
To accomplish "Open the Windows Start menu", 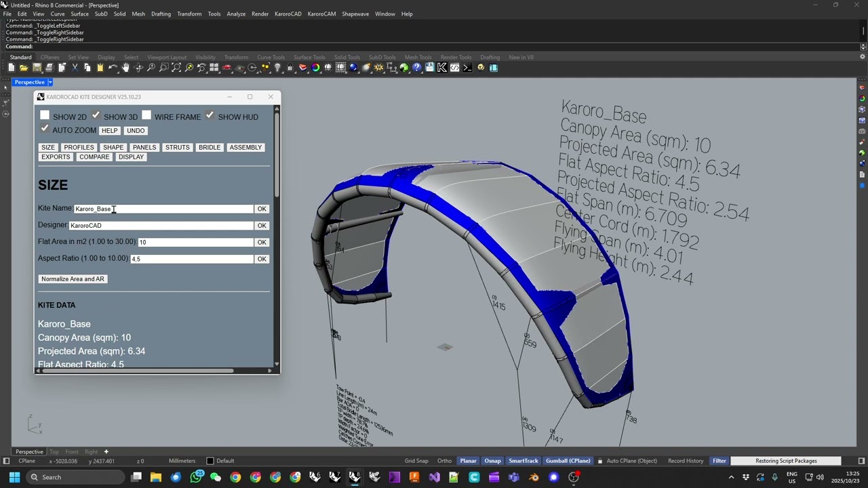I will pos(14,477).
